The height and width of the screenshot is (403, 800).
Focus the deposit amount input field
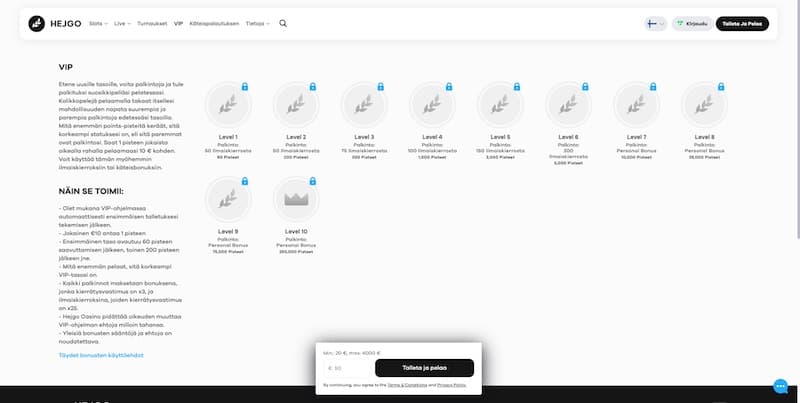coord(348,368)
